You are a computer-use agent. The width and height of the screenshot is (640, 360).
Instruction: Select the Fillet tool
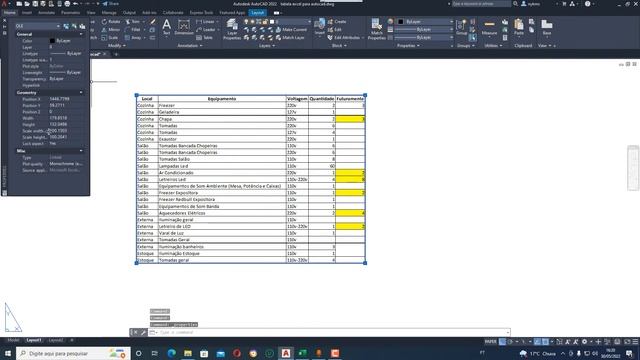click(x=133, y=29)
